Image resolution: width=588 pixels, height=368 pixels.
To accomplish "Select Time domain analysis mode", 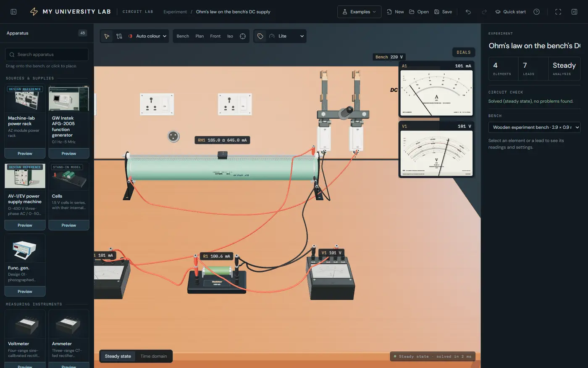I will (154, 356).
